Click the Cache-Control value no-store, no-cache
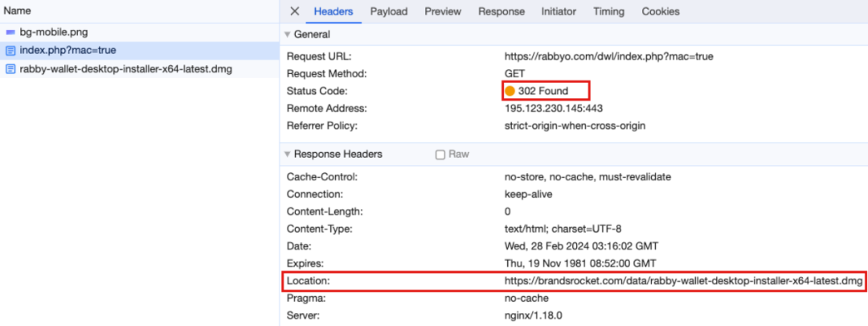The width and height of the screenshot is (868, 326). coord(588,177)
